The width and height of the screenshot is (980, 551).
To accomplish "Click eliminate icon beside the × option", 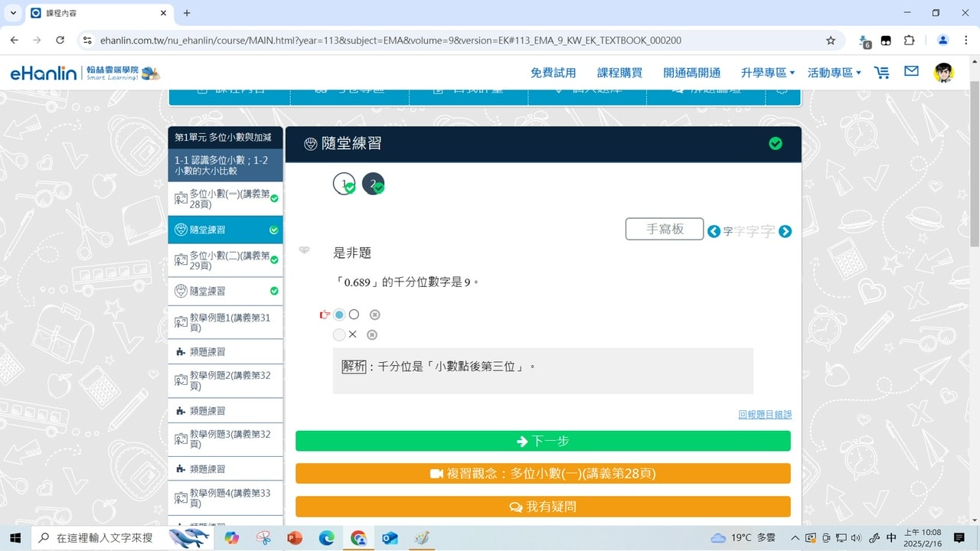I will pyautogui.click(x=372, y=334).
